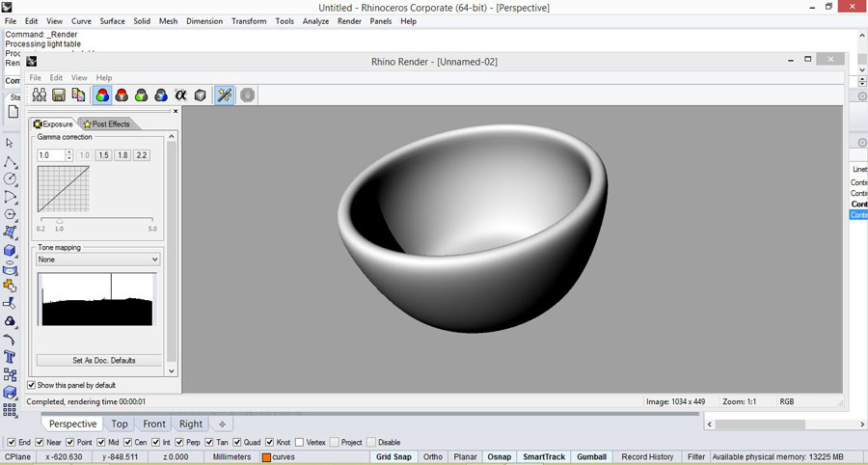868x465 pixels.
Task: Click the gamma value input field
Action: [x=51, y=155]
